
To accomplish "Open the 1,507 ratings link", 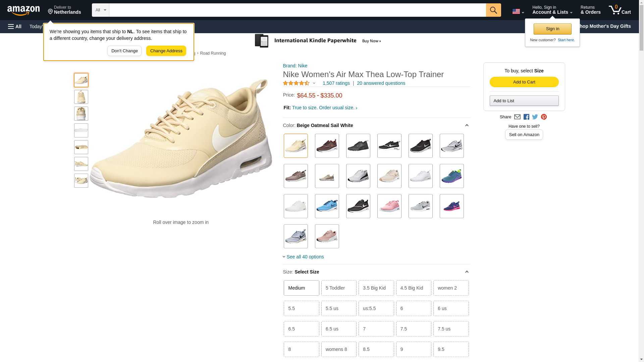I will [336, 83].
